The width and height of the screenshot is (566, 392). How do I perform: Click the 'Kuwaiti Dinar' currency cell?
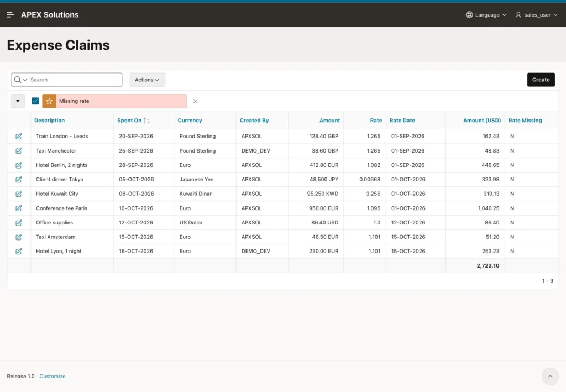click(x=205, y=194)
